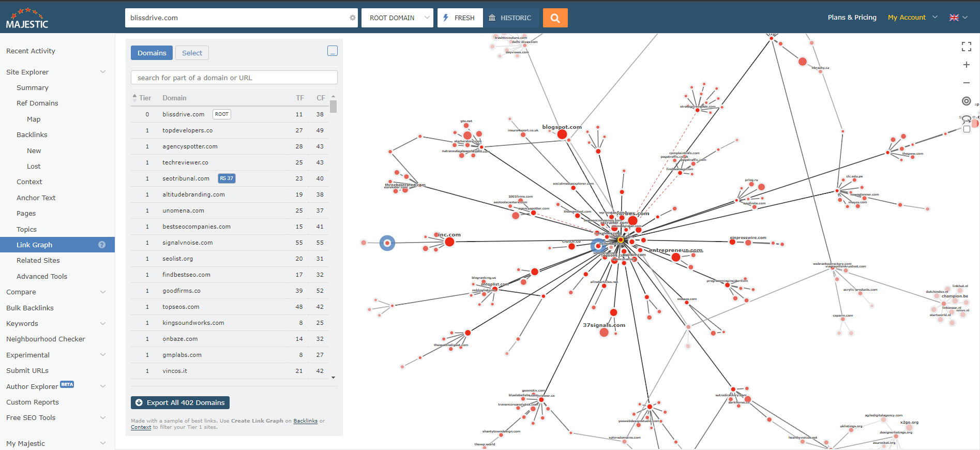The height and width of the screenshot is (450, 980).
Task: Switch to the Select tab
Action: [192, 53]
